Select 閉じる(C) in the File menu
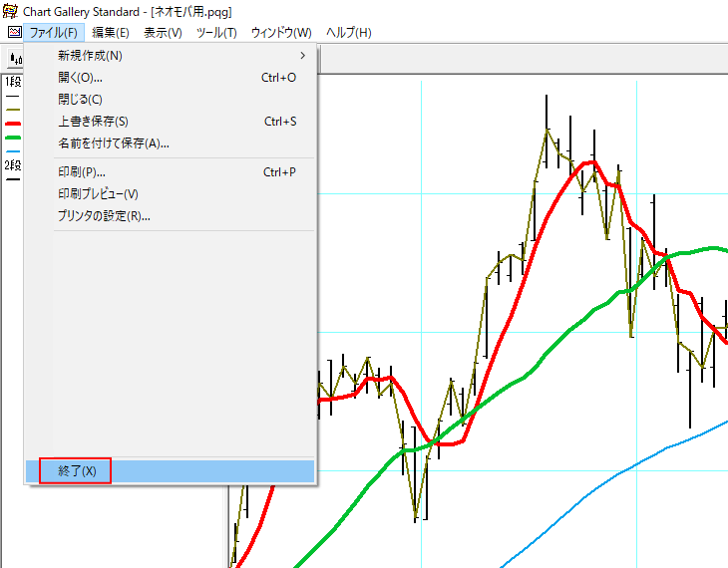Viewport: 728px width, 568px height. (x=80, y=100)
